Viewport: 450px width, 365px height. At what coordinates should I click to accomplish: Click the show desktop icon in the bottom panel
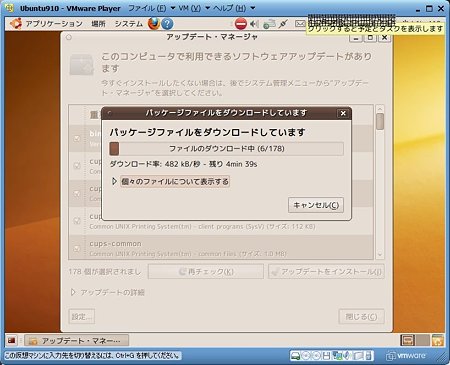(12, 340)
